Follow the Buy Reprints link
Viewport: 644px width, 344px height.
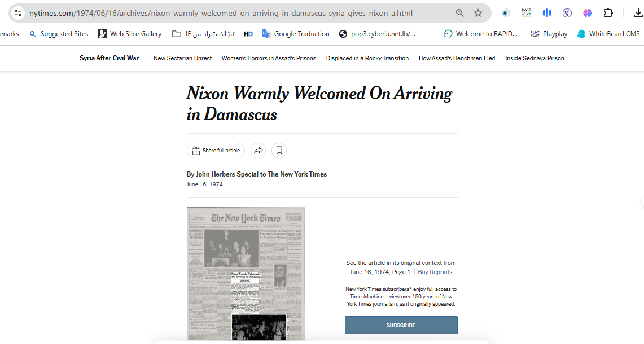435,272
